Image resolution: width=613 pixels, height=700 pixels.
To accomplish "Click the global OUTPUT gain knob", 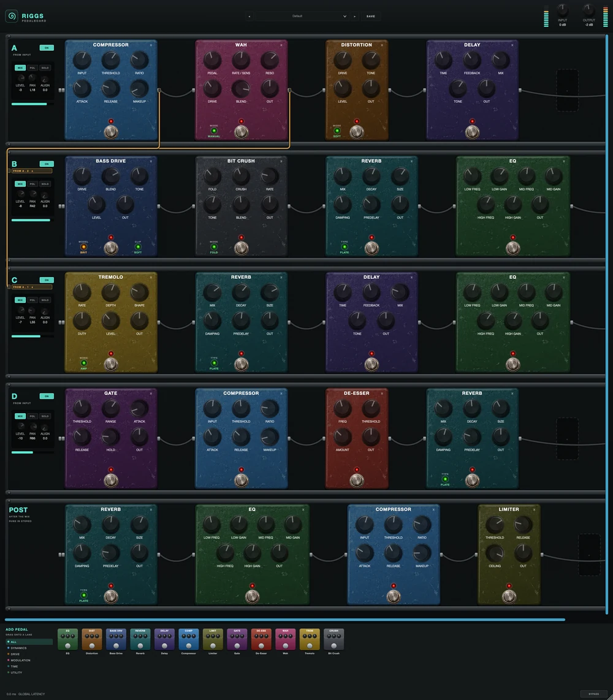I will [588, 10].
